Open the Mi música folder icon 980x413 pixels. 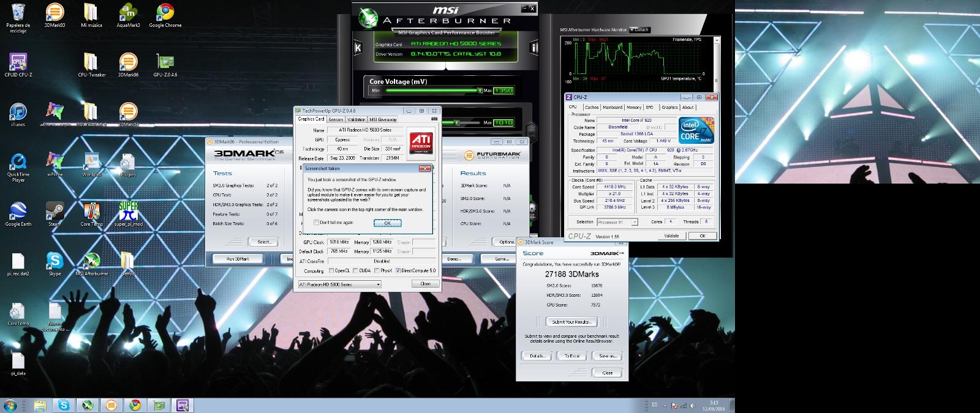tap(91, 15)
